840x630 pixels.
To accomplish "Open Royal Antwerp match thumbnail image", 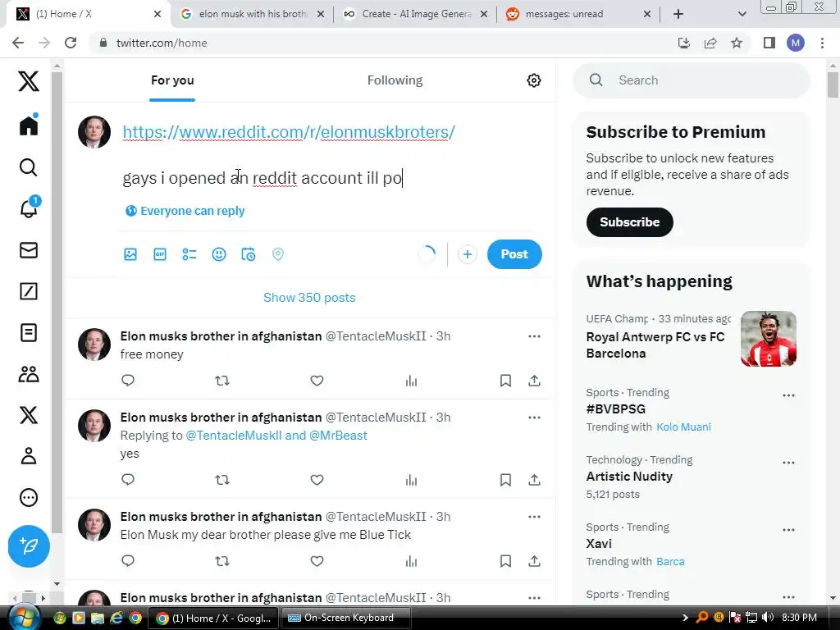I will pos(768,339).
